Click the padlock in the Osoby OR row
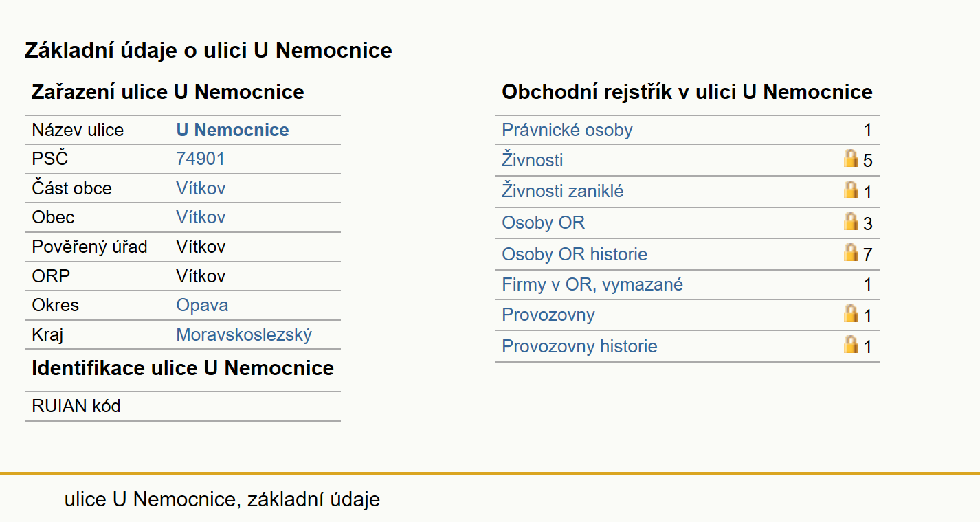This screenshot has height=522, width=980. [x=851, y=220]
